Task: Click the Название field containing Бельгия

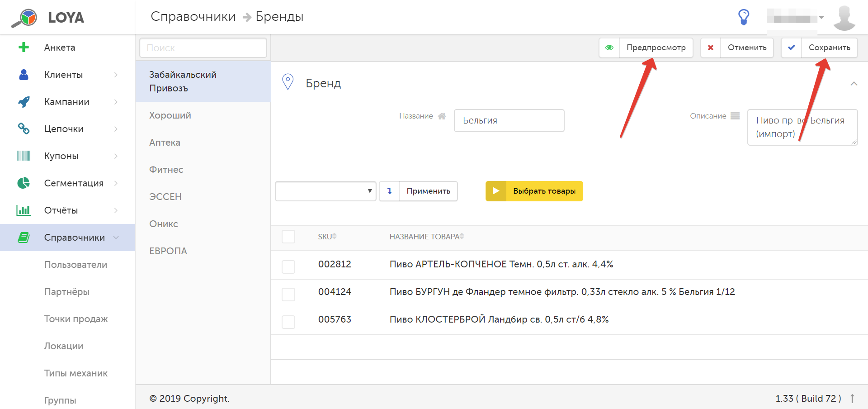Action: pyautogui.click(x=509, y=120)
